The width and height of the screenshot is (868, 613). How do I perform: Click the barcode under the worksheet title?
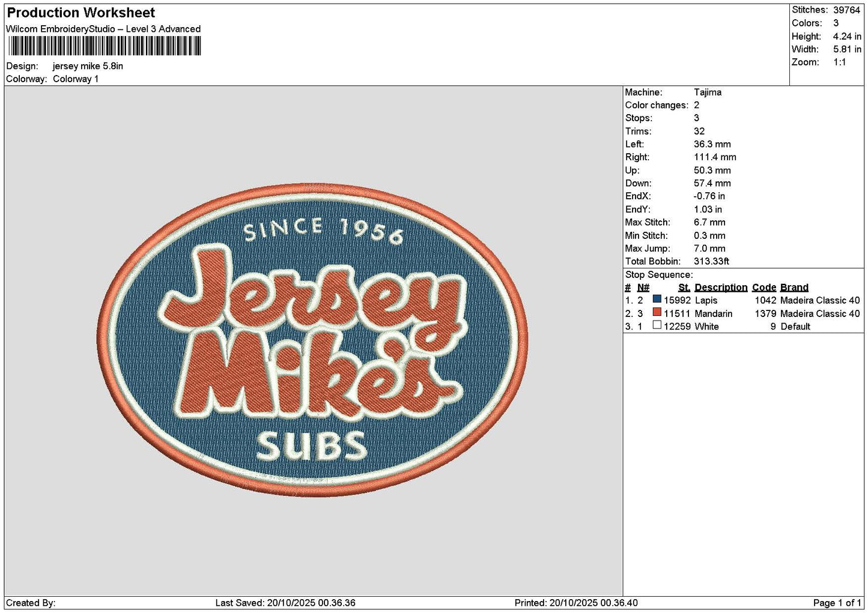(105, 46)
